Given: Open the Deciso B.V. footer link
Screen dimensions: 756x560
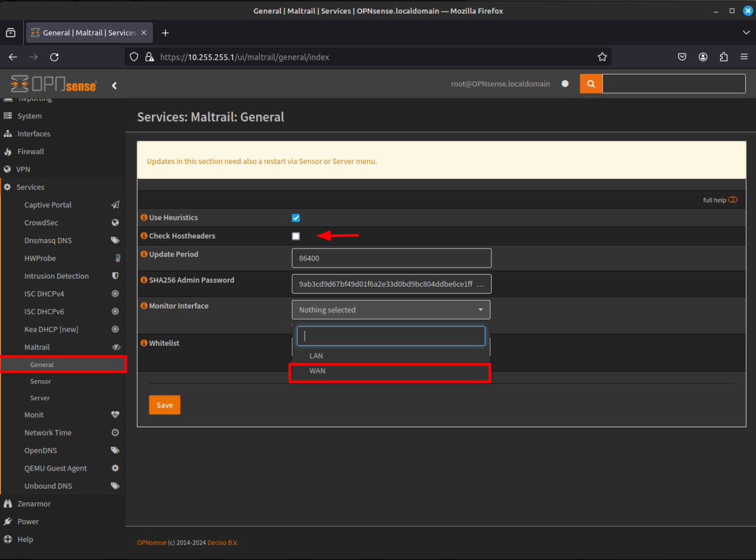Looking at the screenshot, I should pyautogui.click(x=223, y=543).
